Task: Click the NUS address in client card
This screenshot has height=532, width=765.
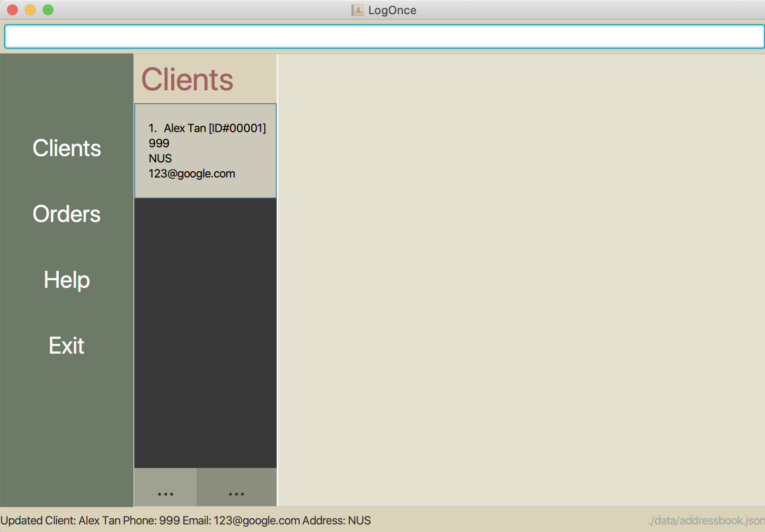Action: [160, 158]
